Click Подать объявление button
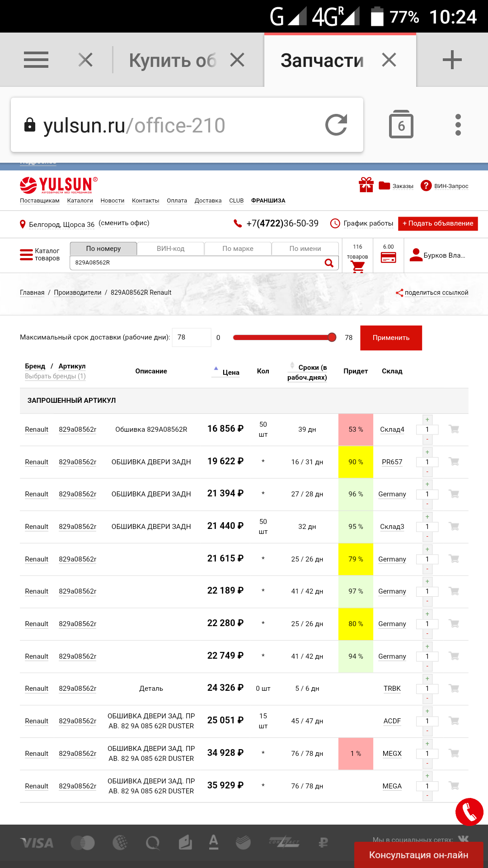Screen dimensions: 488x868 (x=438, y=224)
